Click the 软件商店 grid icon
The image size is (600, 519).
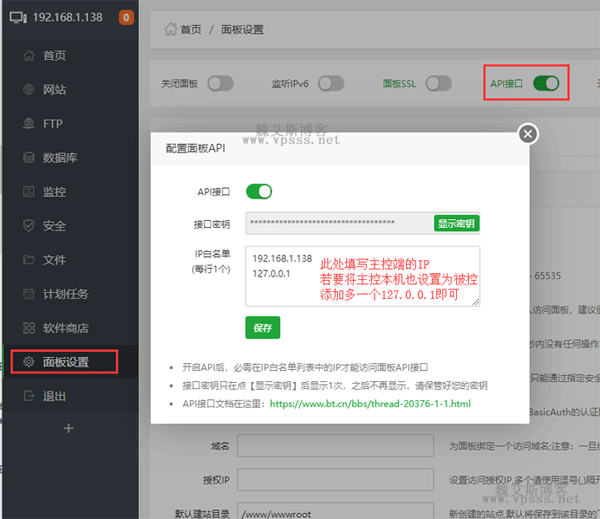27,328
